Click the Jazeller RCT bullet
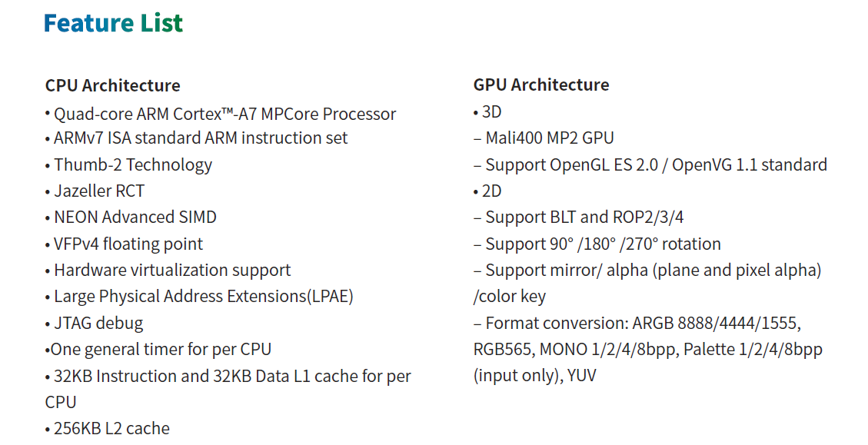Screen dimensions: 868x445 pos(98,191)
